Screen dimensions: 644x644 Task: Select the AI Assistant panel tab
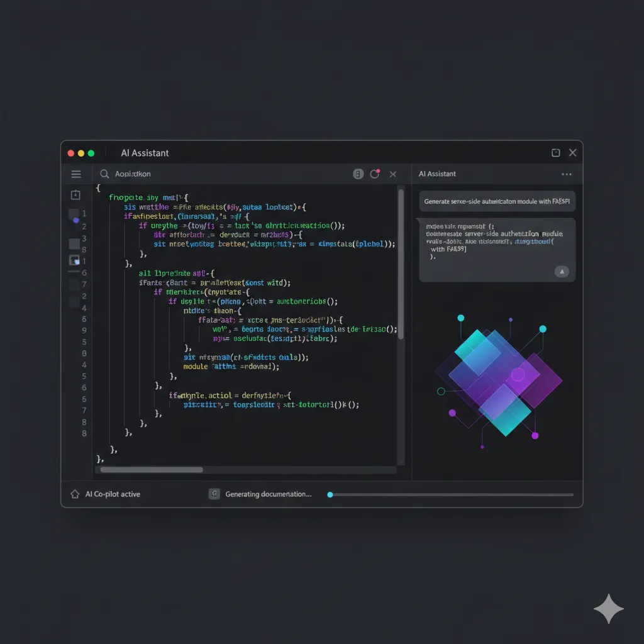[x=437, y=174]
